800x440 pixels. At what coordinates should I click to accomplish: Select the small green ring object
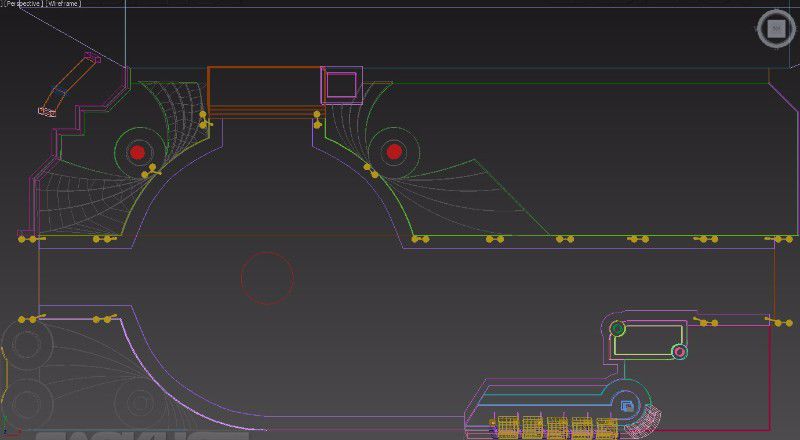[x=617, y=329]
